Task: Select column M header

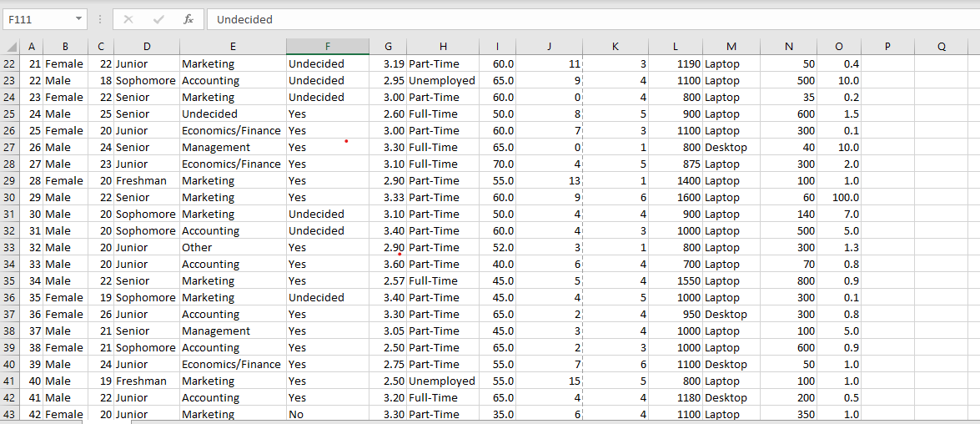Action: click(x=732, y=46)
